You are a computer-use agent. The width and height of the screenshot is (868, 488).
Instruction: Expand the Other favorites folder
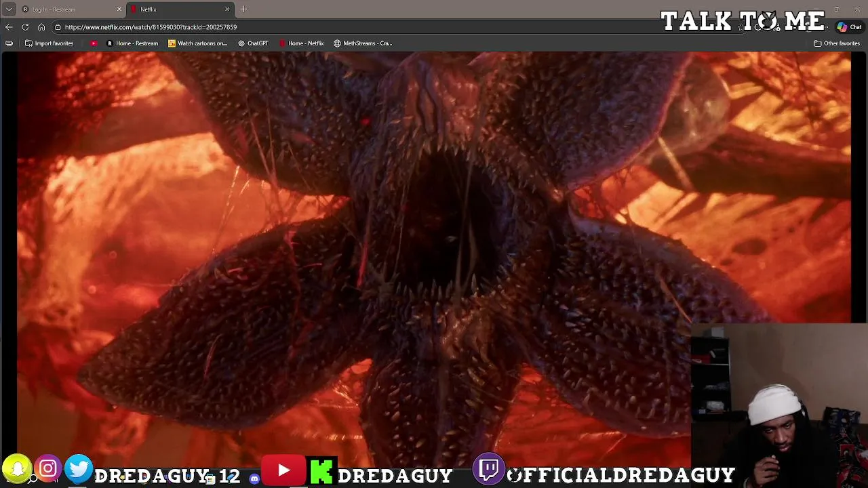point(837,43)
